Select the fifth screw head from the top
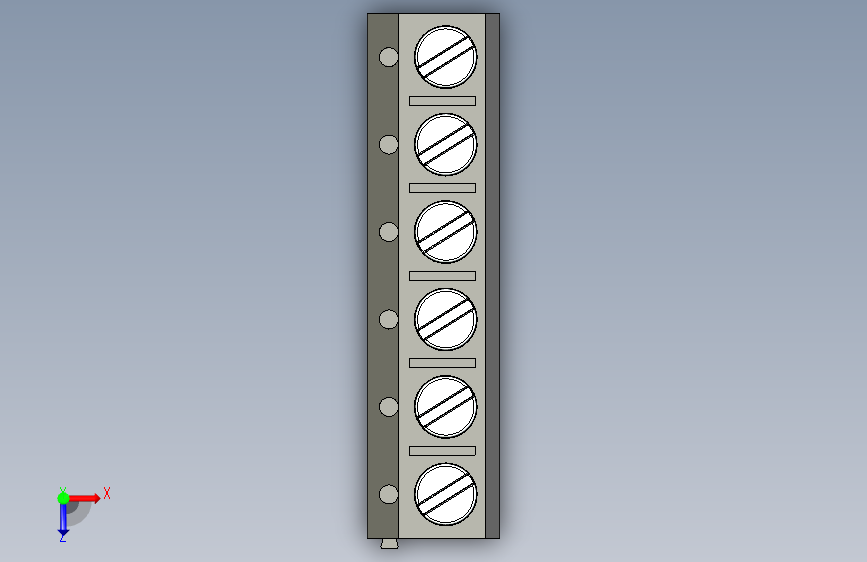The image size is (867, 562). click(446, 407)
